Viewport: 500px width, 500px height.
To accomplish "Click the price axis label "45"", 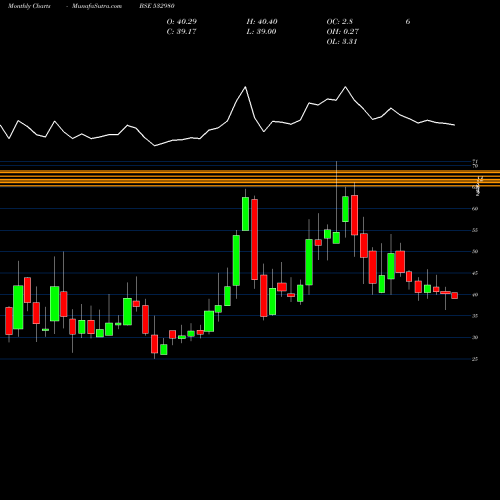I will coord(475,273).
